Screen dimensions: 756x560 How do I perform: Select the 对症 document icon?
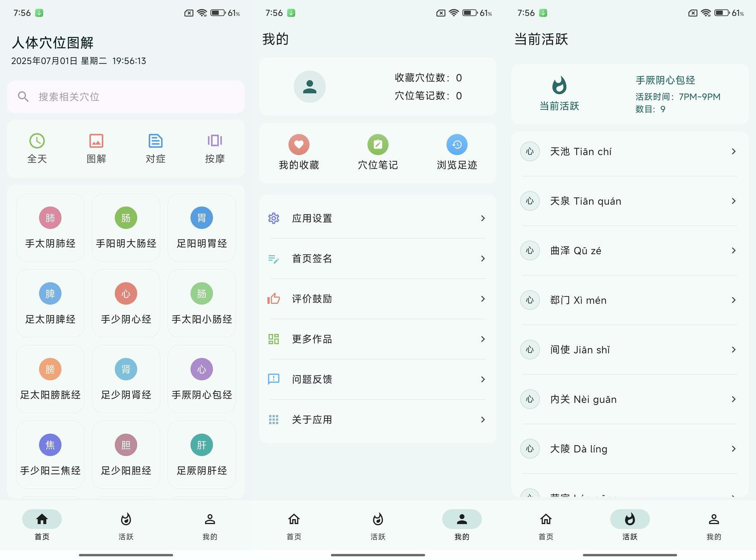[x=155, y=141]
